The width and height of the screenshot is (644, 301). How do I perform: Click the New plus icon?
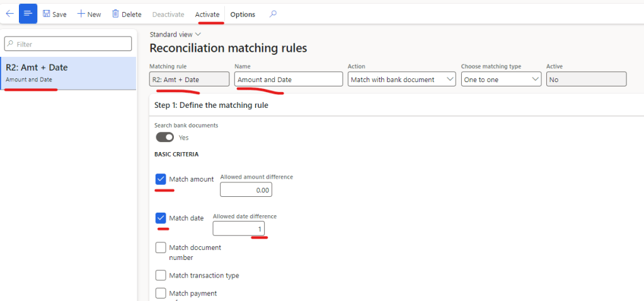coord(81,14)
